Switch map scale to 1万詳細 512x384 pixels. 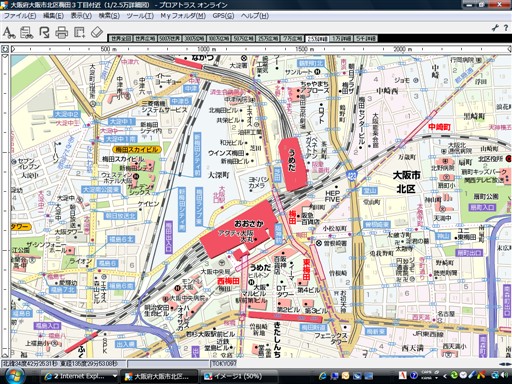tap(342, 39)
